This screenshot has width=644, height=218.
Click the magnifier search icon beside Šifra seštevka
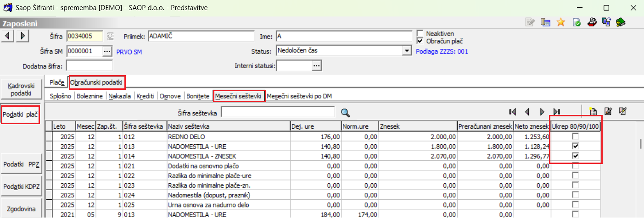point(345,112)
